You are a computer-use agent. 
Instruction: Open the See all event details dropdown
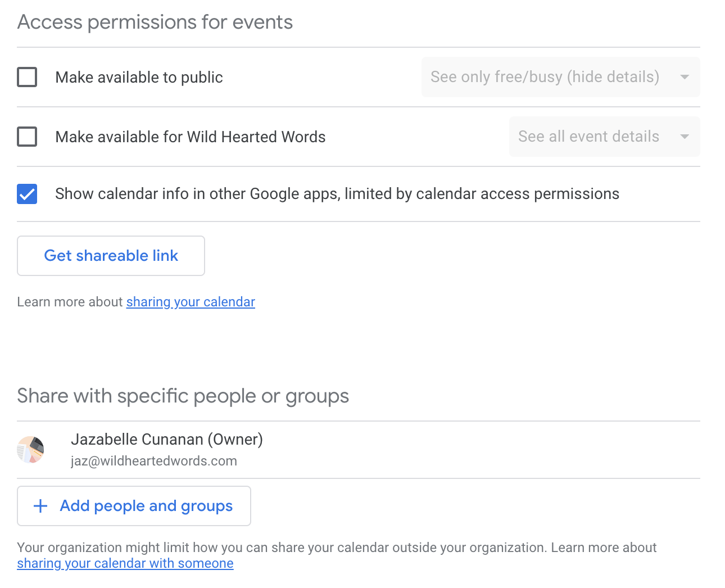click(x=604, y=137)
